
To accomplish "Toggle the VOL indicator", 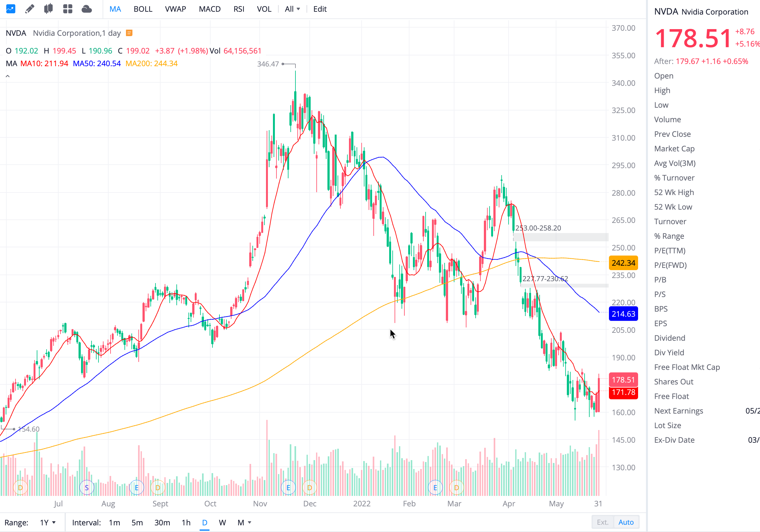I will [x=264, y=9].
